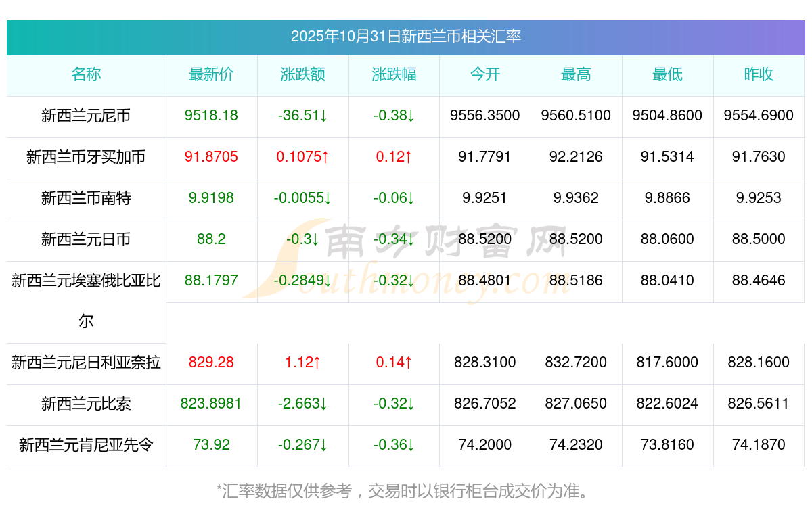Click change amount -0.0055↓
Image resolution: width=812 pixels, height=512 pixels.
302,198
